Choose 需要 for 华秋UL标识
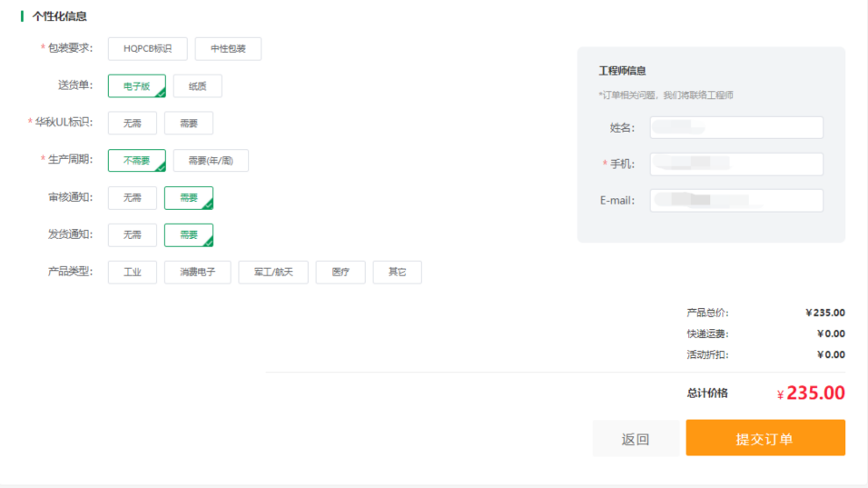 pyautogui.click(x=188, y=124)
